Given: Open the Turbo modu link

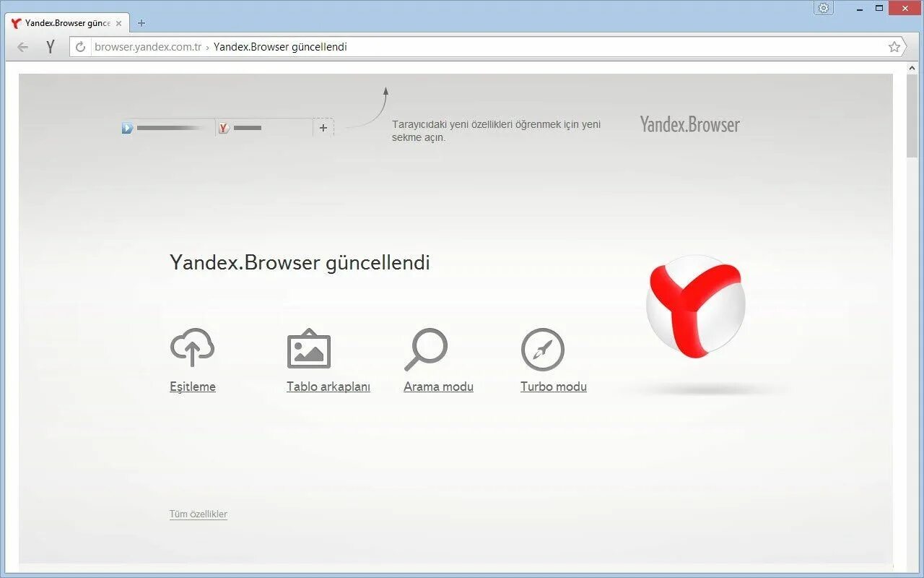Looking at the screenshot, I should click(554, 387).
